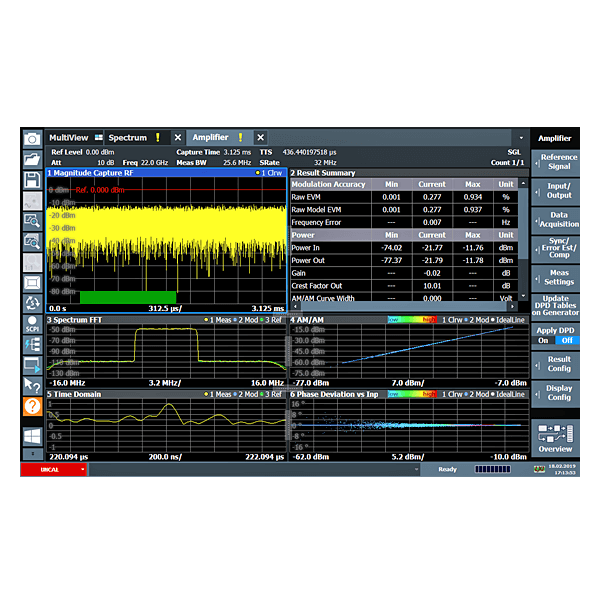600x600 pixels.
Task: Activate the multiple zoom tool
Action: (32, 241)
